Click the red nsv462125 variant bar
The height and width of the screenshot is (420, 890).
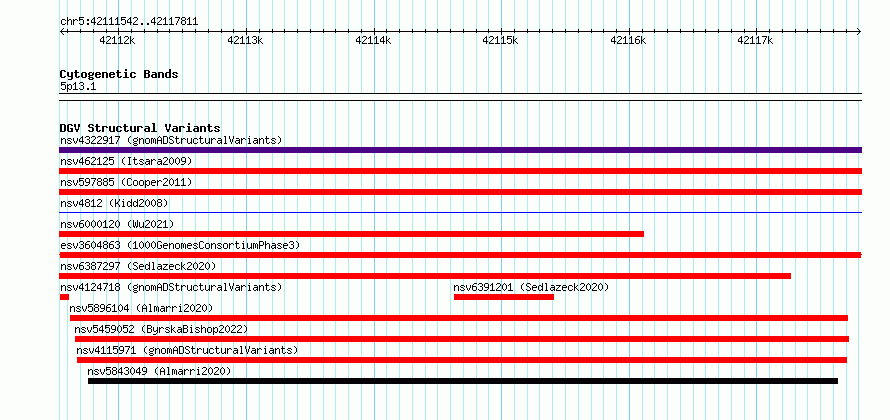coord(460,171)
